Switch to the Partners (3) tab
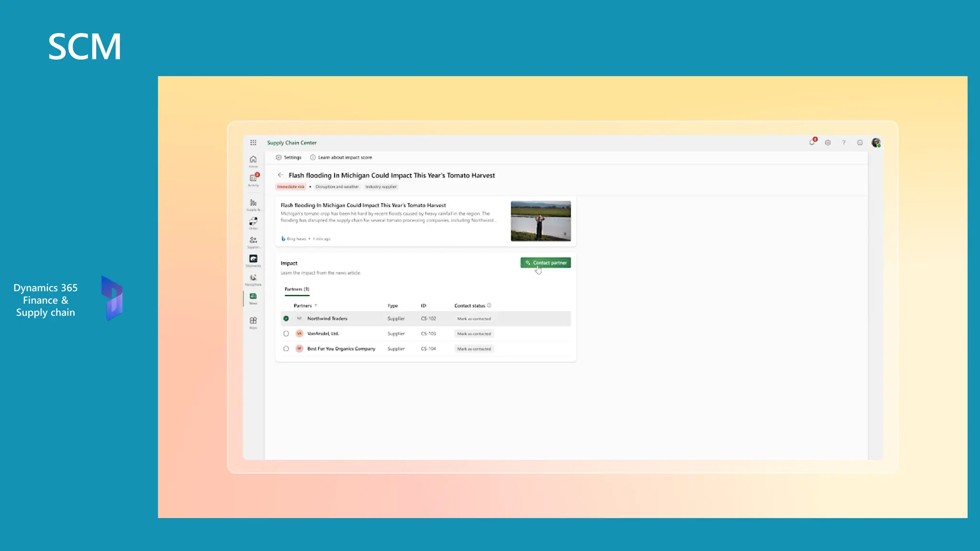This screenshot has height=551, width=980. pyautogui.click(x=297, y=289)
